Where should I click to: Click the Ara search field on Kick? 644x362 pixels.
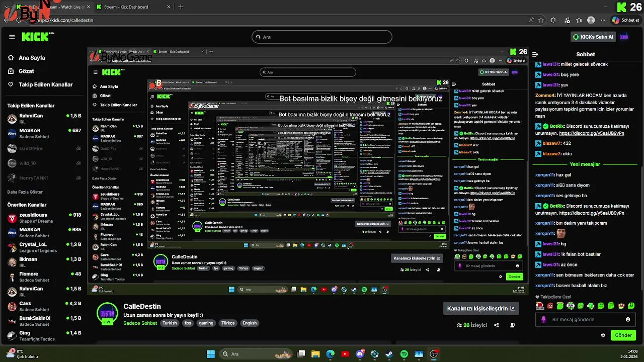[x=322, y=37]
